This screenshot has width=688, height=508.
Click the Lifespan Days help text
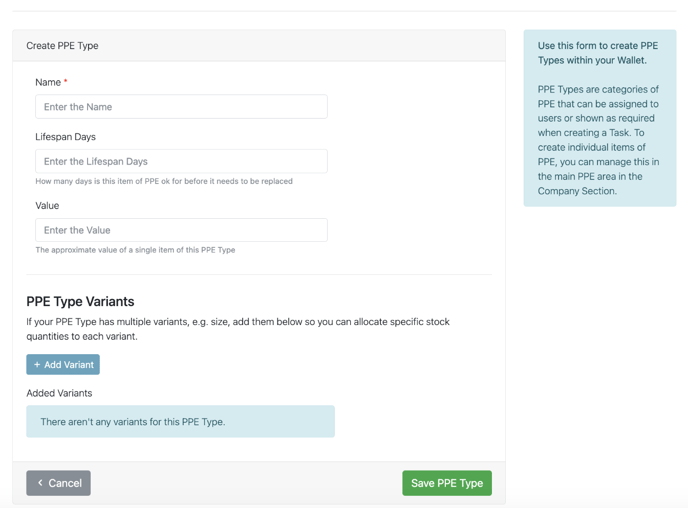(x=164, y=181)
